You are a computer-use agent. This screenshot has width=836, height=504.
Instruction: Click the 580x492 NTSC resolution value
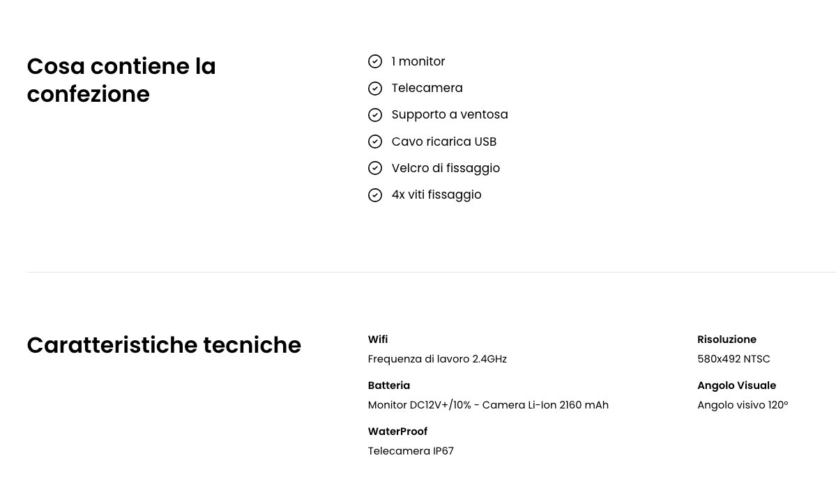tap(734, 359)
